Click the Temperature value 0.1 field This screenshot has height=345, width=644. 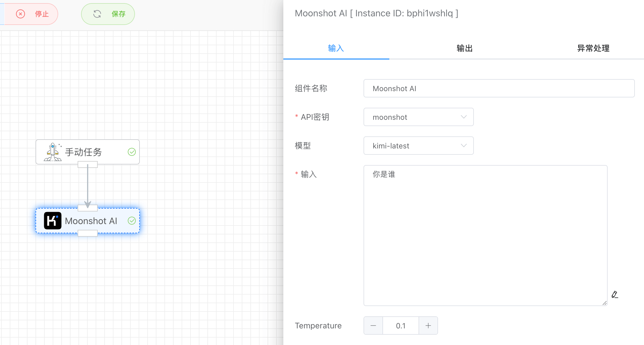(x=401, y=326)
